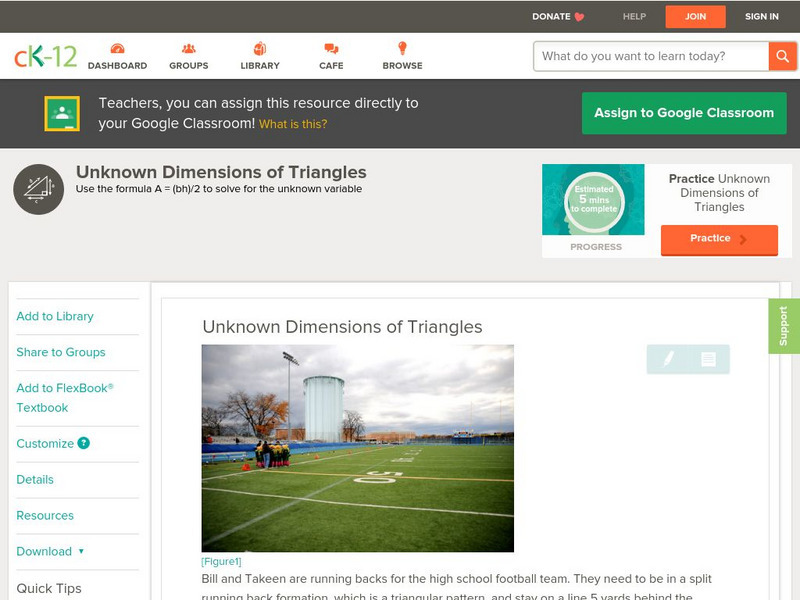Click the bold 'Unknown Dimensions of Triangles' page title

(221, 172)
